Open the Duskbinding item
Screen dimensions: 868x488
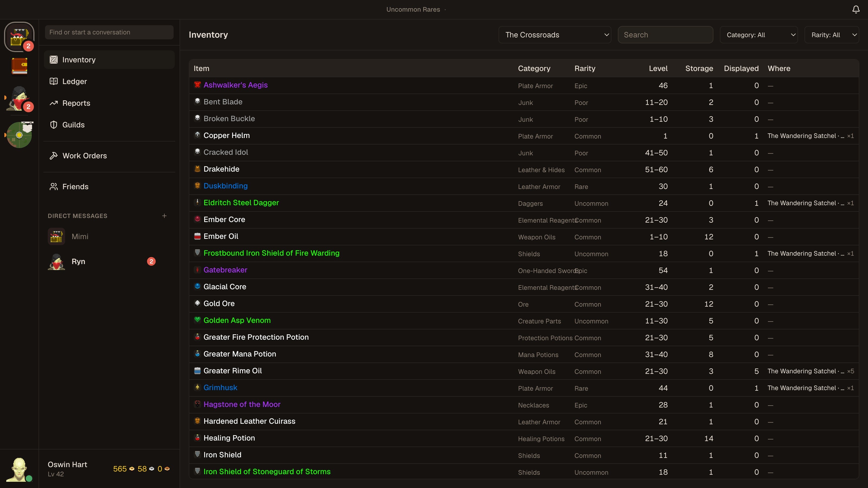(x=225, y=186)
